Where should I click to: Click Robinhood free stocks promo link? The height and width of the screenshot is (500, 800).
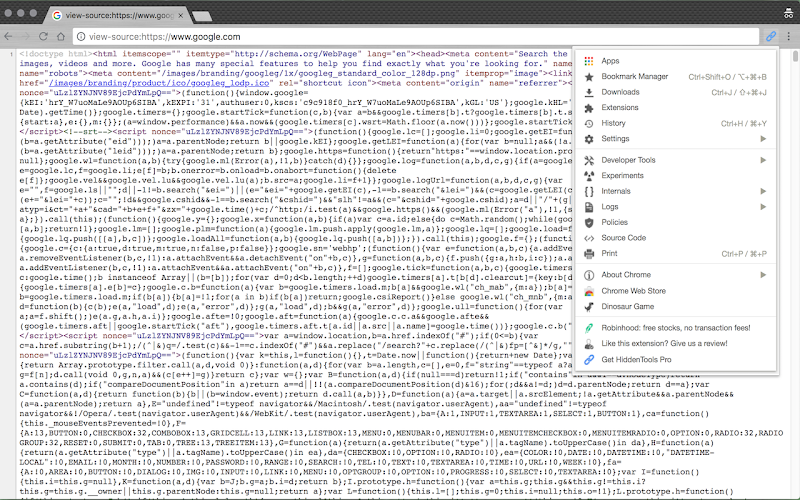point(676,328)
